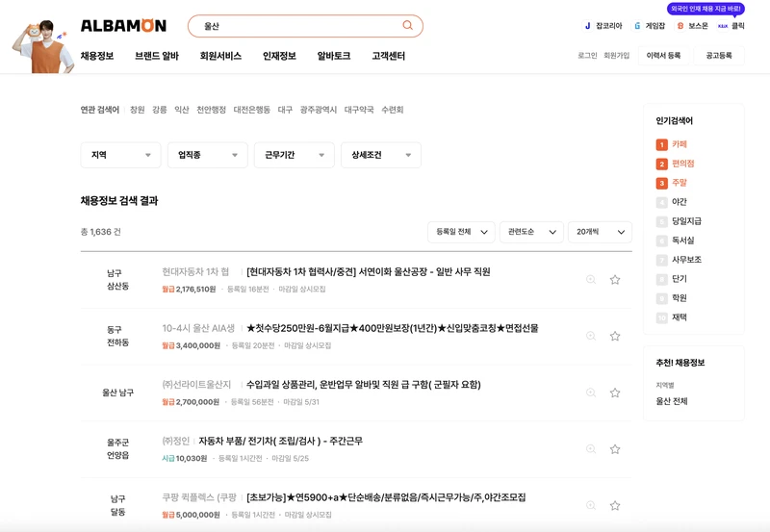Open the 클릭 site link

point(731,26)
